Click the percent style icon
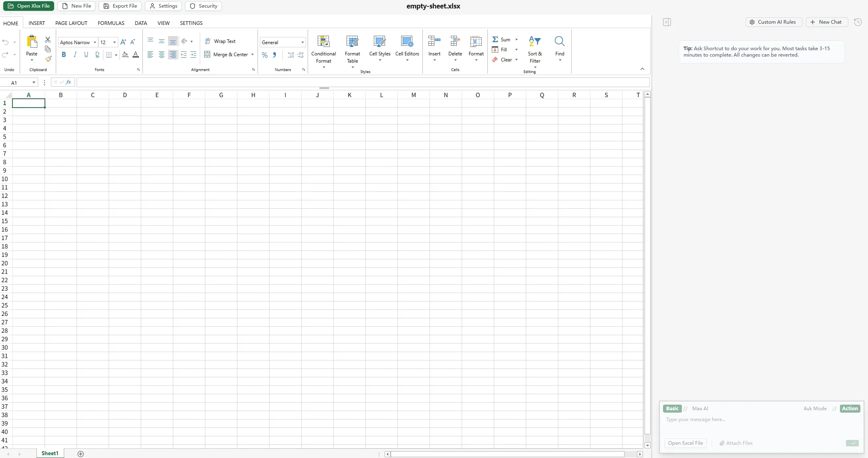 [265, 55]
